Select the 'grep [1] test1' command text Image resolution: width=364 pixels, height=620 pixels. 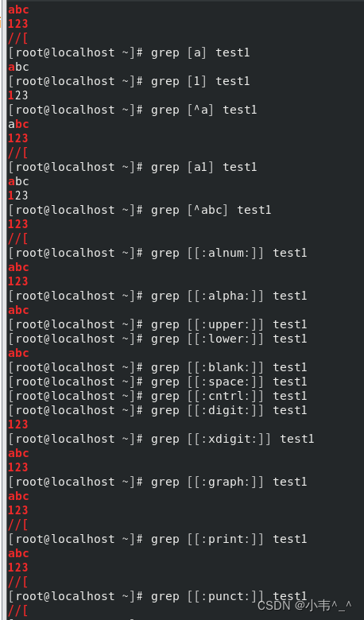(200, 81)
